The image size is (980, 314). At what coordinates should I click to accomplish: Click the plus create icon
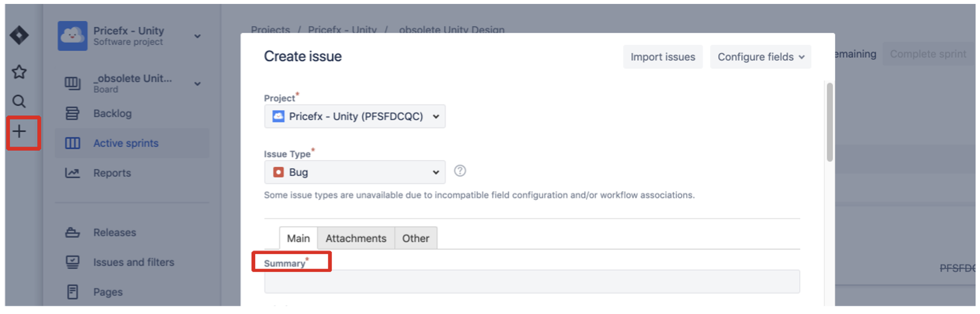click(x=19, y=131)
